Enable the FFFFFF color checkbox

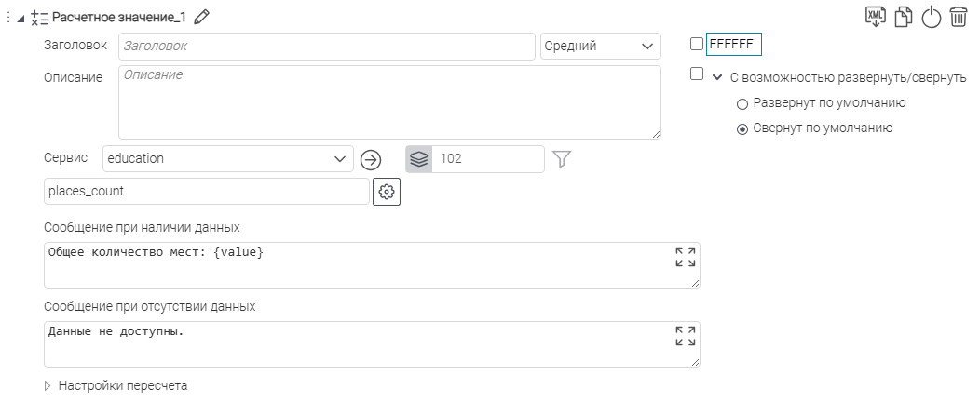click(x=697, y=44)
